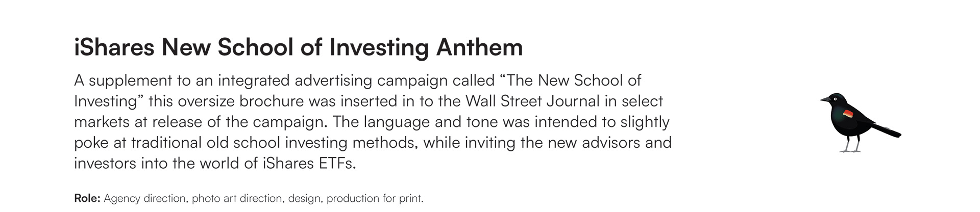Click the blackbird's gray legs

[x=851, y=144]
